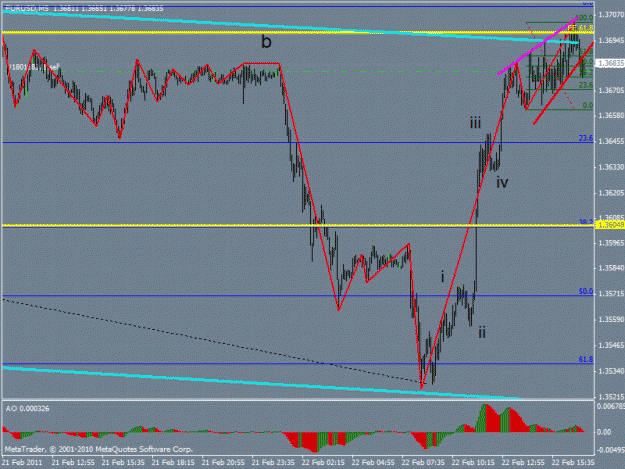The height and width of the screenshot is (469, 625).
Task: Click the 1.35215 price scale label
Action: pyautogui.click(x=611, y=397)
